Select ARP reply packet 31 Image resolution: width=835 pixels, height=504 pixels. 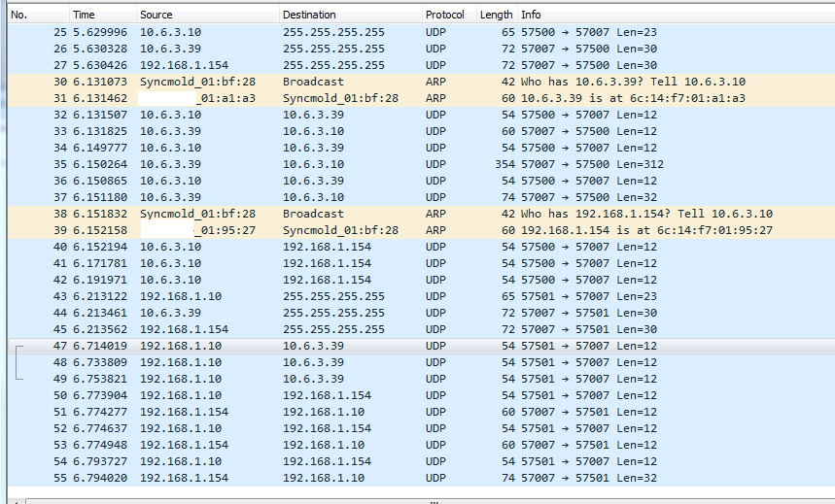(421, 98)
